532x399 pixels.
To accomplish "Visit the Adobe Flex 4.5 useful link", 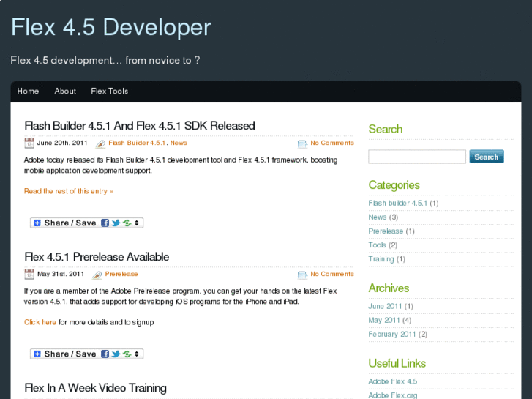I will coord(392,381).
